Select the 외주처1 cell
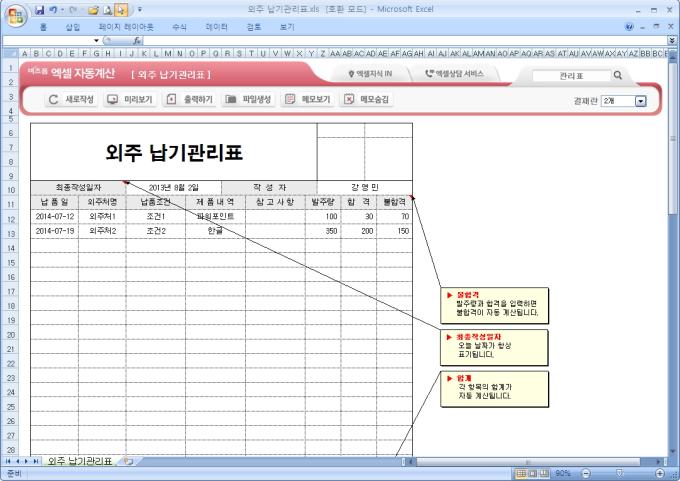Image resolution: width=680 pixels, height=481 pixels. [102, 216]
